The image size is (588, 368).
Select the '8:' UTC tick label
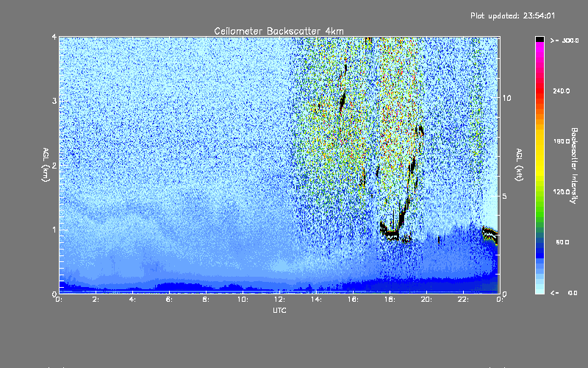pos(206,300)
